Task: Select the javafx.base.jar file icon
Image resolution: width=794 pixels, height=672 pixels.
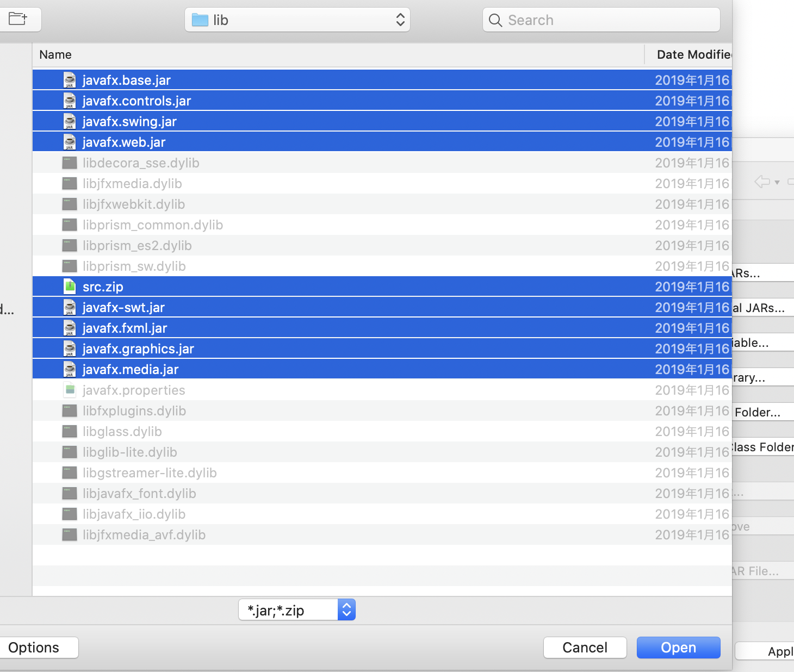Action: tap(70, 80)
